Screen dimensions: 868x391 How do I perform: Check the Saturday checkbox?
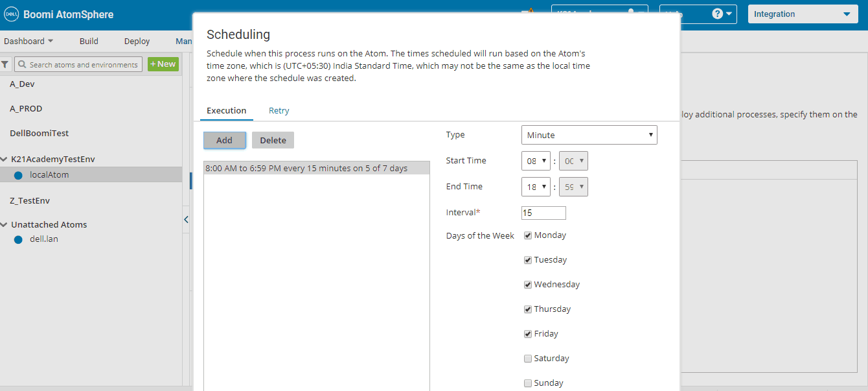(x=528, y=359)
